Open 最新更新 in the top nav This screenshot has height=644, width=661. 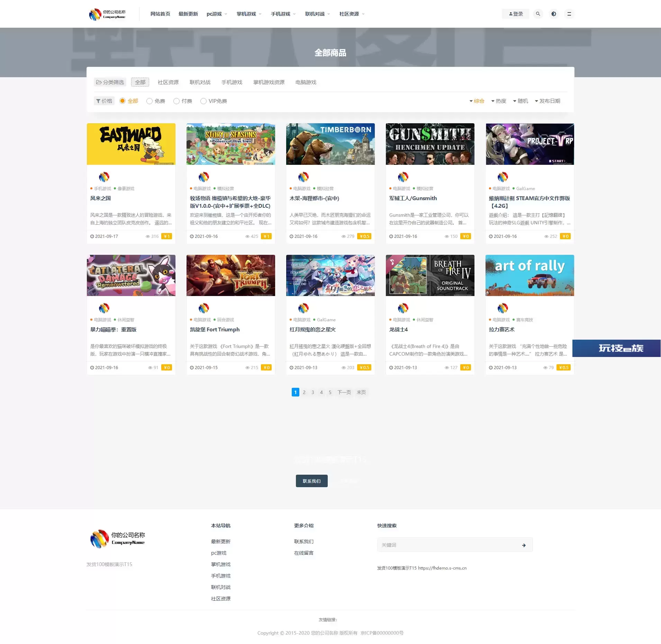tap(188, 14)
